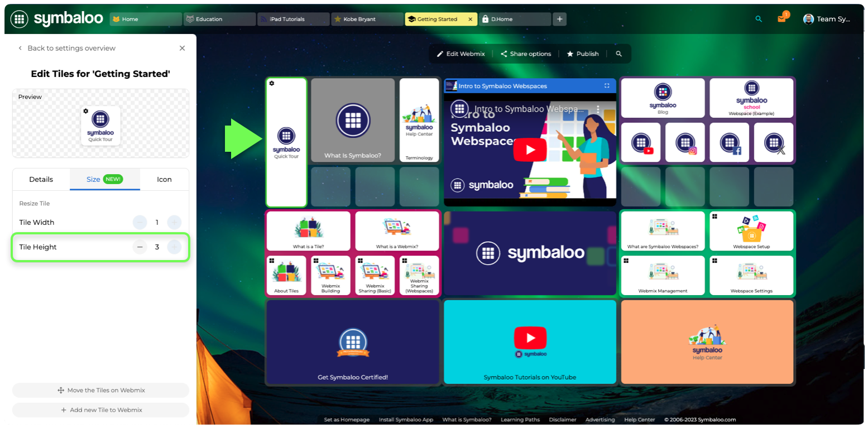Image resolution: width=868 pixels, height=428 pixels.
Task: Open the Disclaimer footer link
Action: [563, 420]
